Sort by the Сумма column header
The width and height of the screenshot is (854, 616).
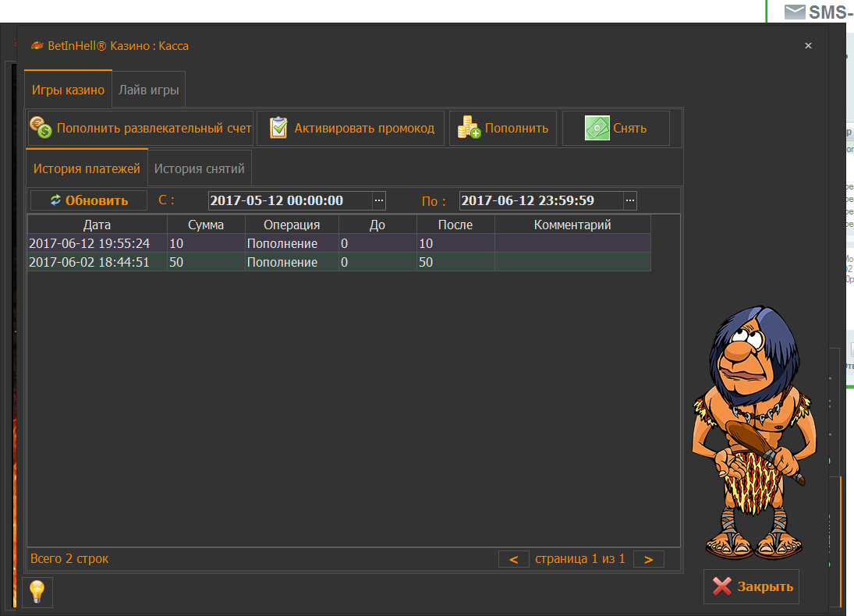pos(206,225)
